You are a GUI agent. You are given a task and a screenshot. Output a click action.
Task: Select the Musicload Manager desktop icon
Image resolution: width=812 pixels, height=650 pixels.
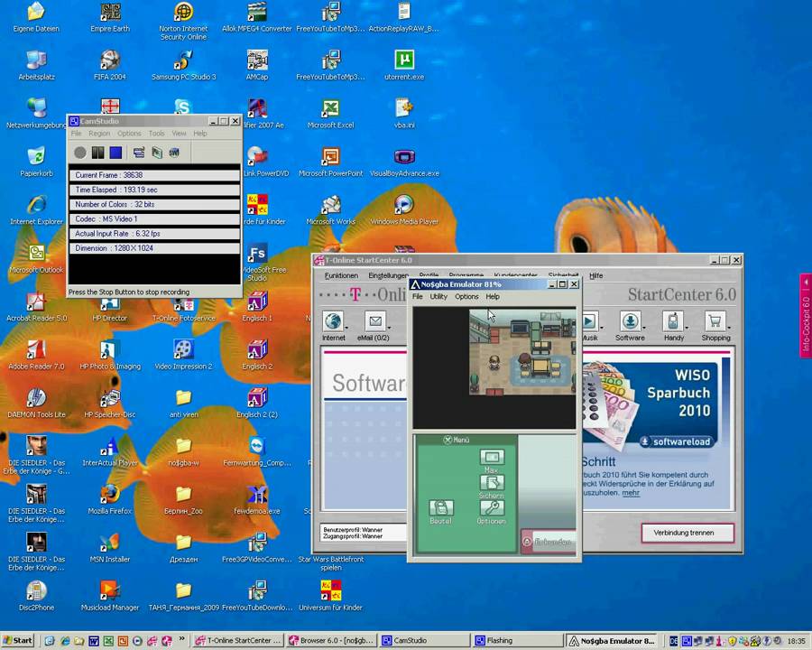[110, 595]
